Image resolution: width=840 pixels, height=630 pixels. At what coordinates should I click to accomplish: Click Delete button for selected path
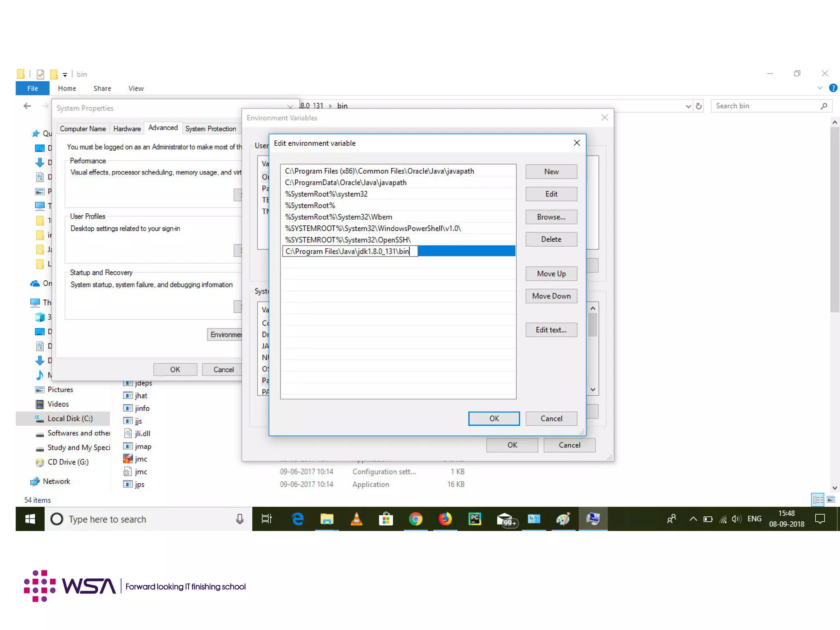pos(551,239)
